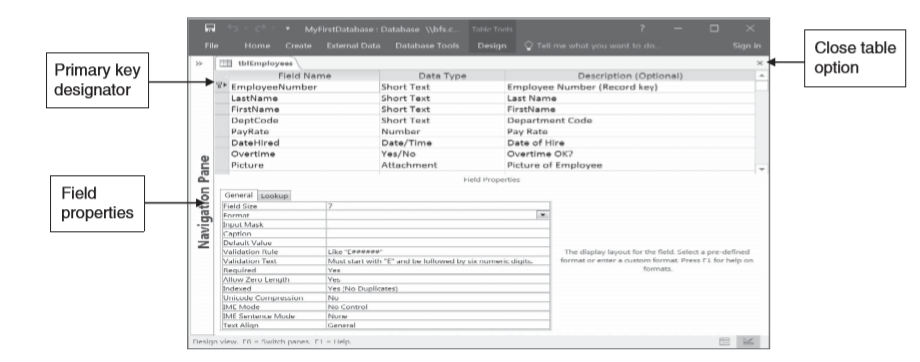Click the Validation Rule value
Viewport: 920px width, 362px height.
coord(438,252)
